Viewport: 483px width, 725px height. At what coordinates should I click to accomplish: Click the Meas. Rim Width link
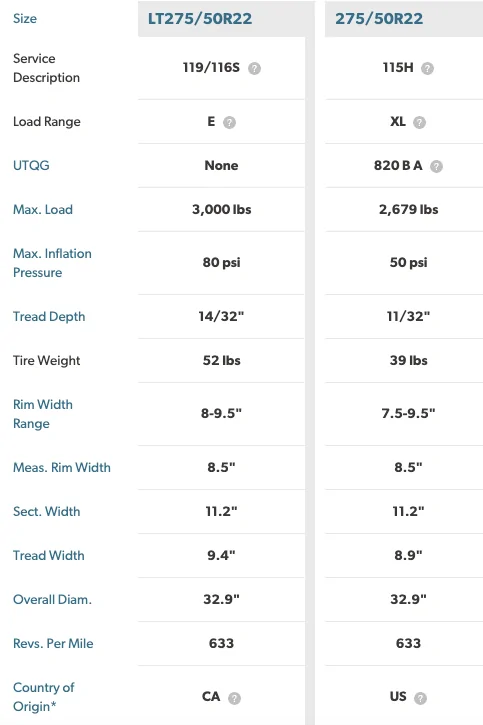[x=62, y=467]
